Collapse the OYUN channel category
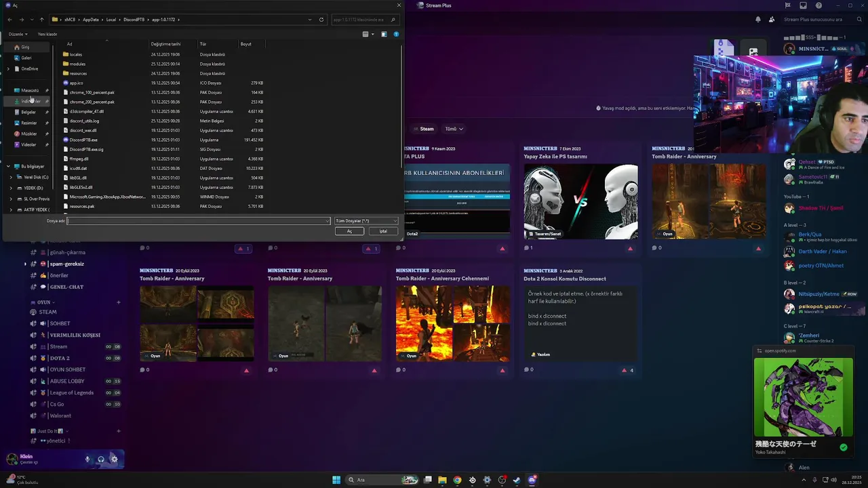The image size is (868, 488). [43, 302]
